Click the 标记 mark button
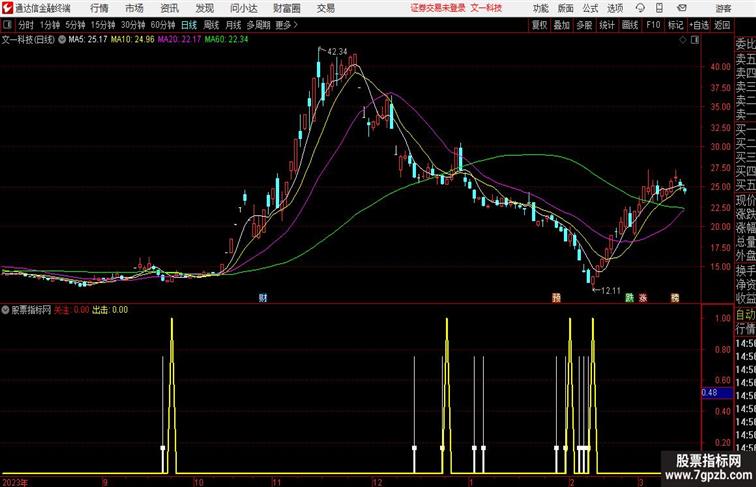Viewport: 756px width, 487px height. 675,25
